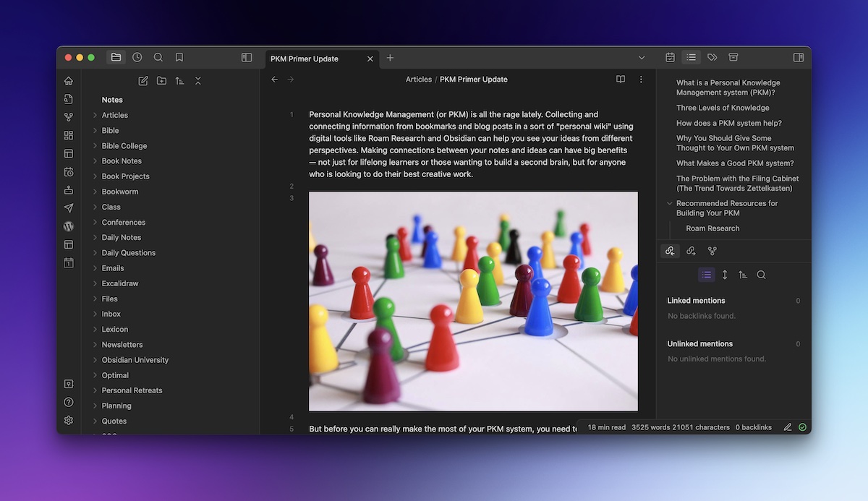This screenshot has width=868, height=501.
Task: Open graph view from ribbon
Action: 69,117
